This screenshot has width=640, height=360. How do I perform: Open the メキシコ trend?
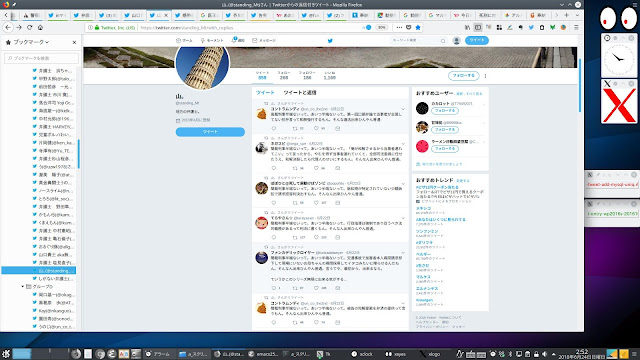click(x=423, y=208)
